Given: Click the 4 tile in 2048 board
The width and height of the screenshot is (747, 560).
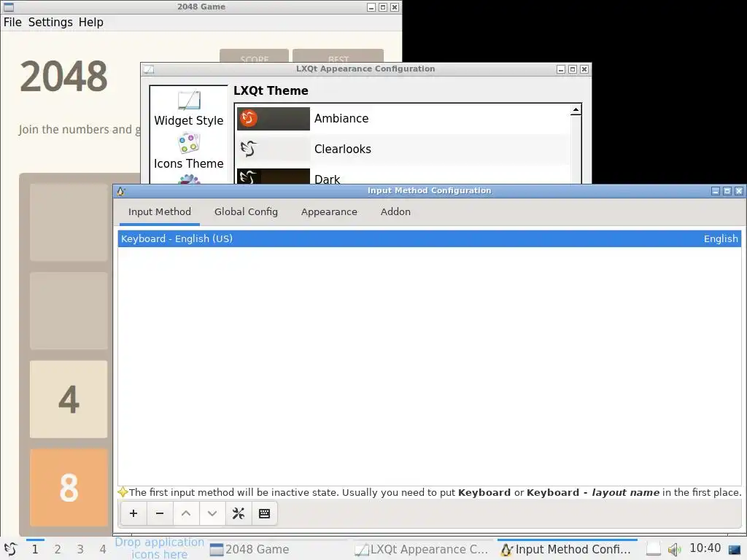Looking at the screenshot, I should [69, 399].
